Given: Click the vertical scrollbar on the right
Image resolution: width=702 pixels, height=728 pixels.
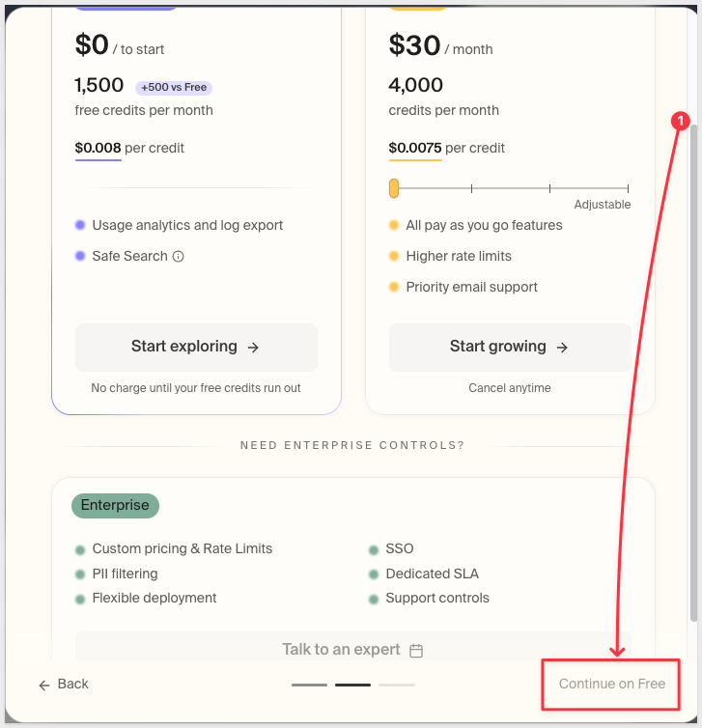Looking at the screenshot, I should [693, 373].
